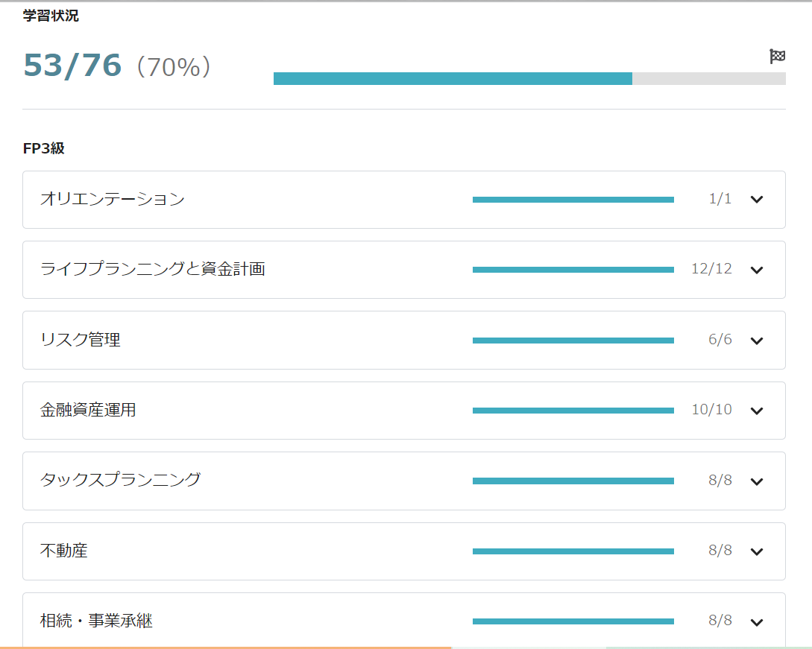Expand the オリエンテーション section chevron
This screenshot has height=649, width=812.
pos(757,199)
